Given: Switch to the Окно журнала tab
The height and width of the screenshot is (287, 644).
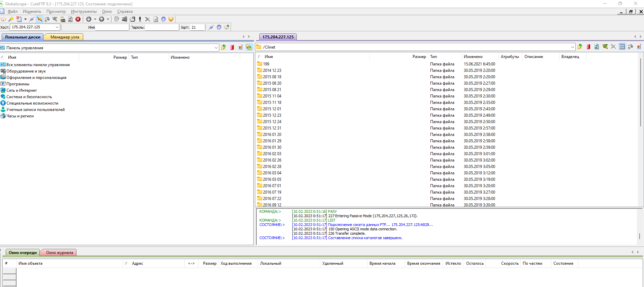Looking at the screenshot, I should coord(59,253).
